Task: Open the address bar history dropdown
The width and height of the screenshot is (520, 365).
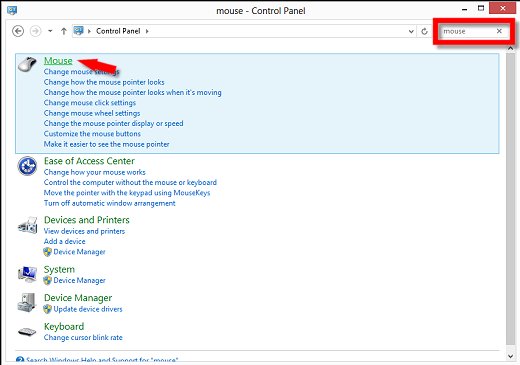Action: (x=411, y=31)
